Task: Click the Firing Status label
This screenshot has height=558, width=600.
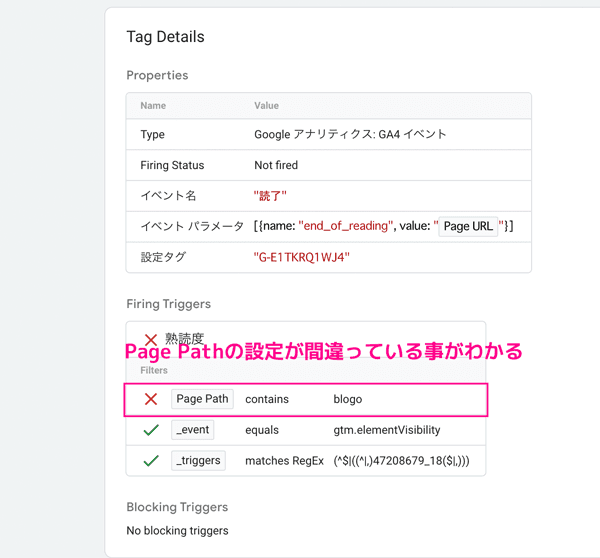Action: pos(172,165)
